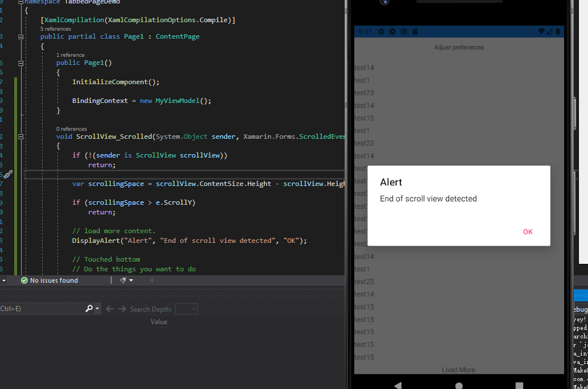Open the search options dropdown arrow

point(97,309)
